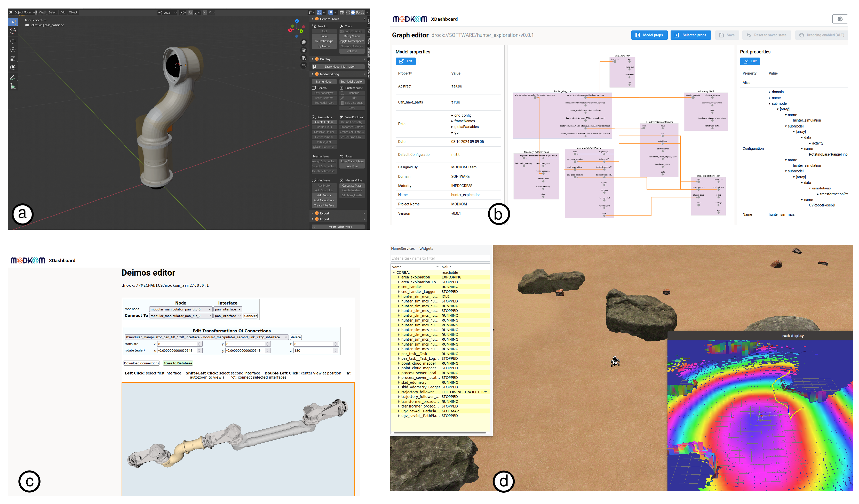Toggle Namespaces button in General Tools
This screenshot has width=859, height=504.
[x=352, y=41]
